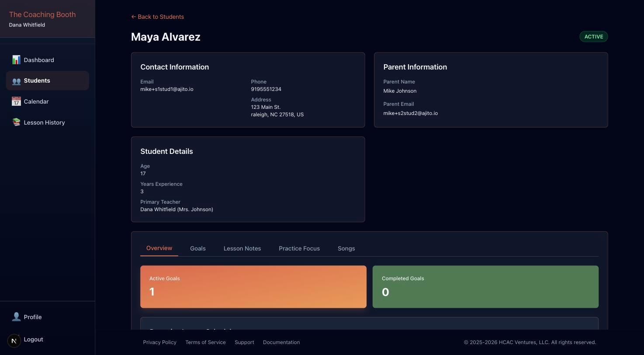Click the Contact Information heading
The height and width of the screenshot is (355, 644).
174,67
